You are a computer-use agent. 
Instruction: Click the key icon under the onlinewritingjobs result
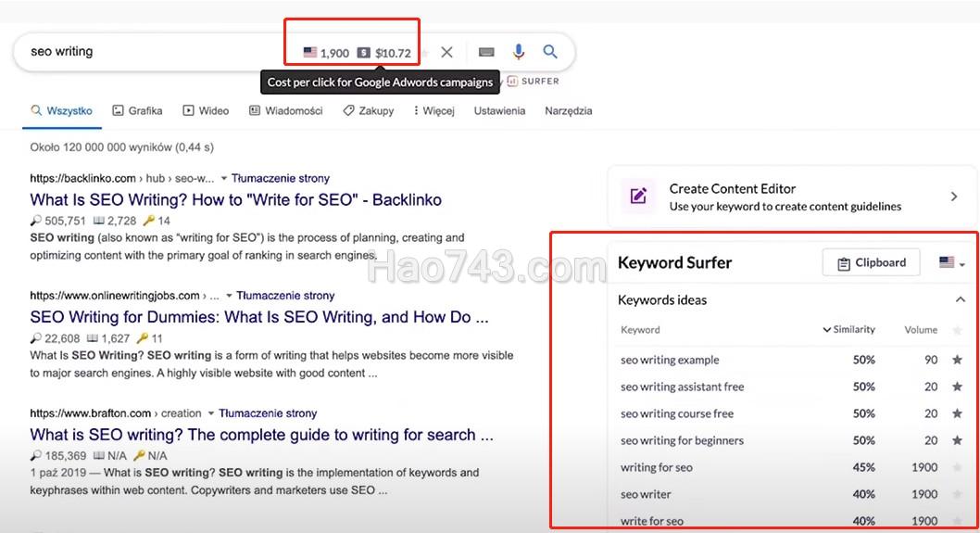pos(143,338)
